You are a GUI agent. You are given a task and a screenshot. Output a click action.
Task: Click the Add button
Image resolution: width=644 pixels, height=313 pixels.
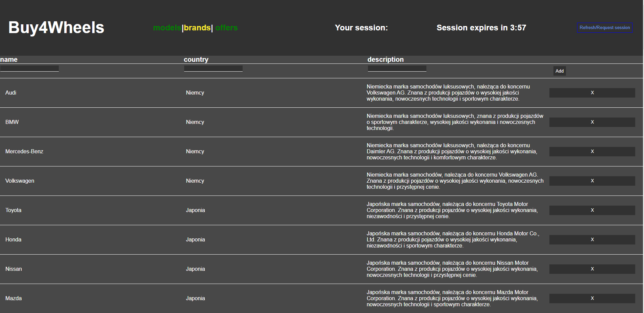[x=560, y=71]
